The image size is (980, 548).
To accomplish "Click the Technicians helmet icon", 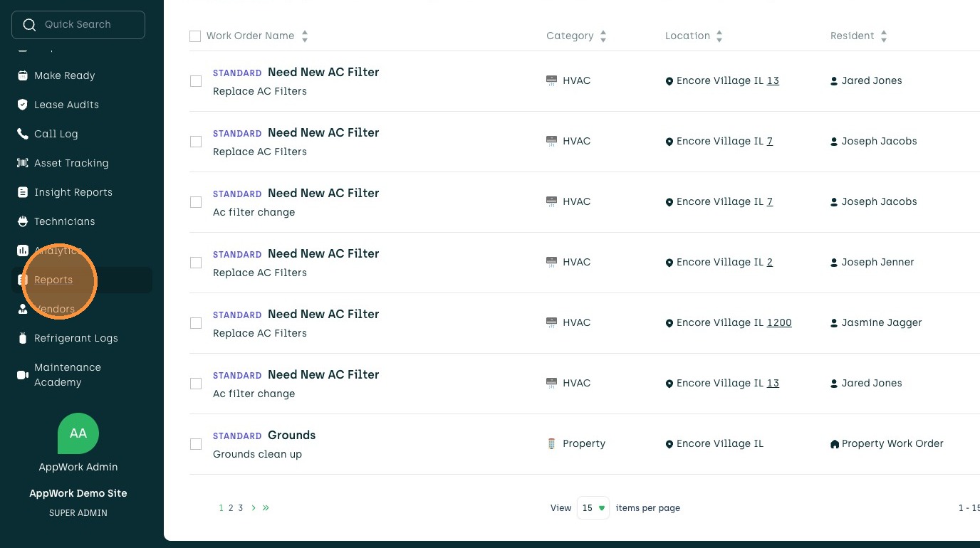I will (x=23, y=221).
